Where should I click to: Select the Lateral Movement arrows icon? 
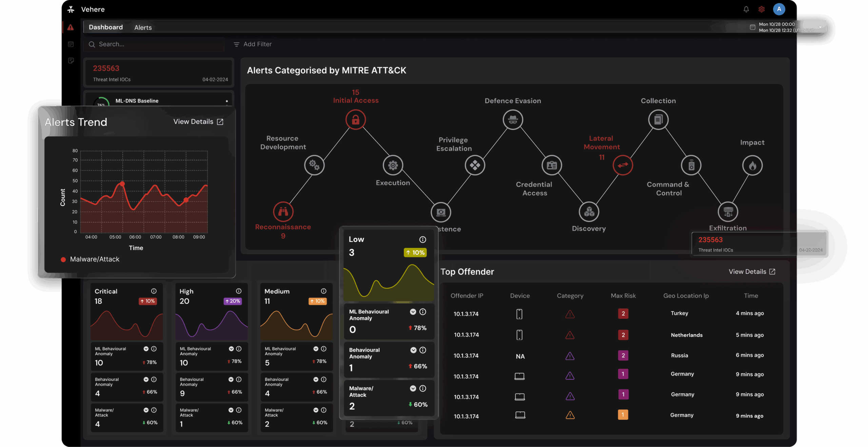pyautogui.click(x=623, y=165)
